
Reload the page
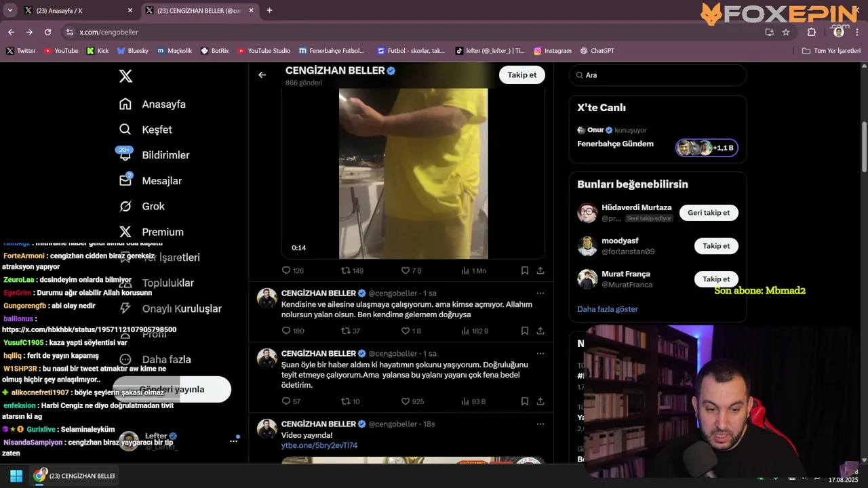[x=47, y=32]
